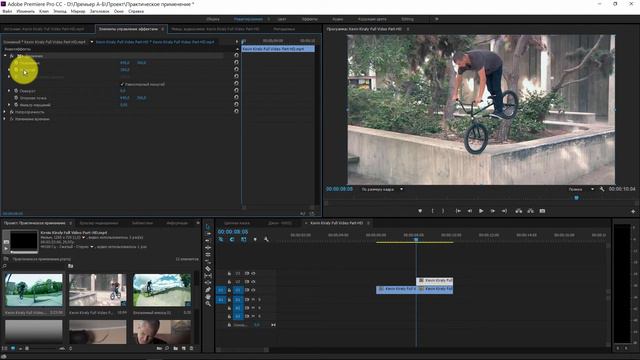Switch to the Эффекты workspace
The width and height of the screenshot is (640, 360).
310,19
